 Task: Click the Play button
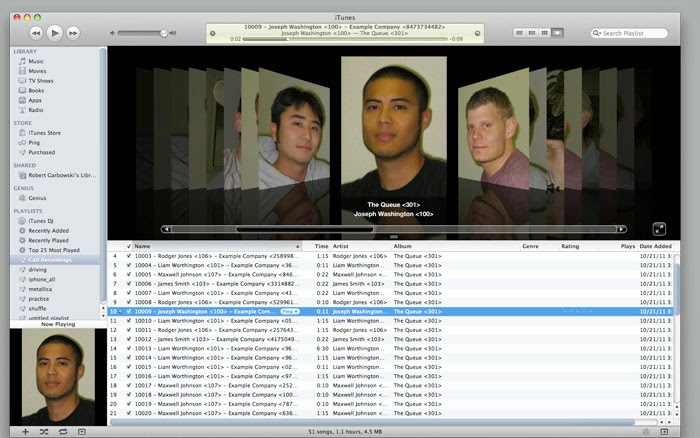click(54, 33)
